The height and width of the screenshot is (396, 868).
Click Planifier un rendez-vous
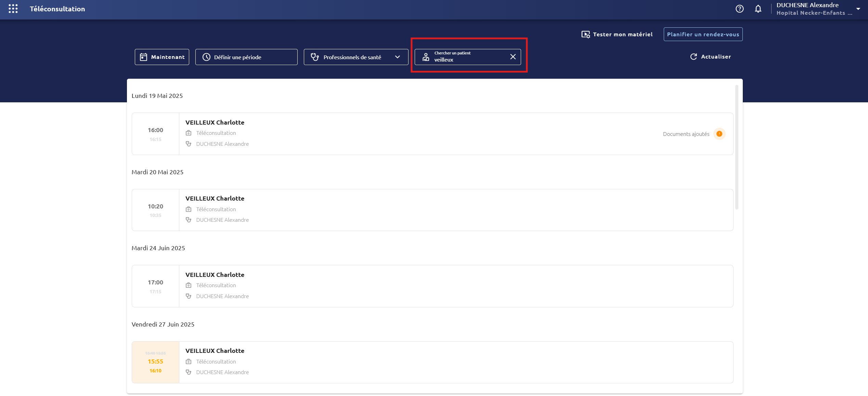[x=703, y=34]
